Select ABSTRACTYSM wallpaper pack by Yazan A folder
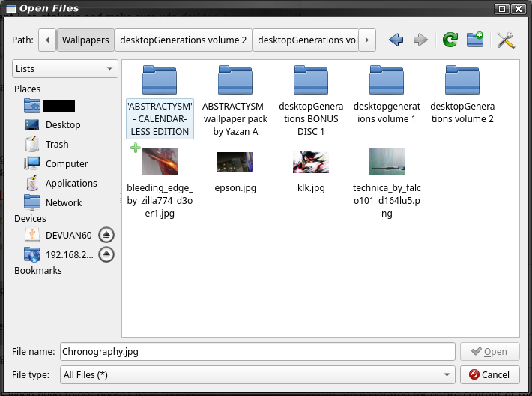Screen dimensions: 532x396 click(x=235, y=101)
